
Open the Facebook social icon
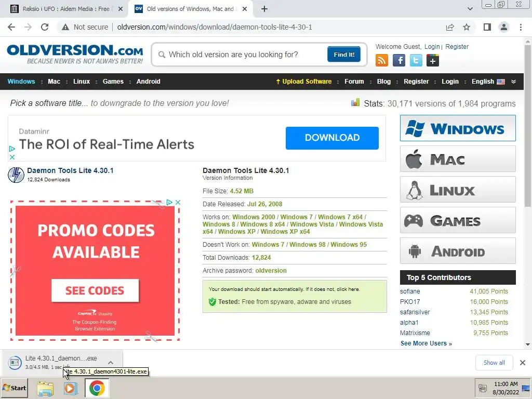pos(398,60)
